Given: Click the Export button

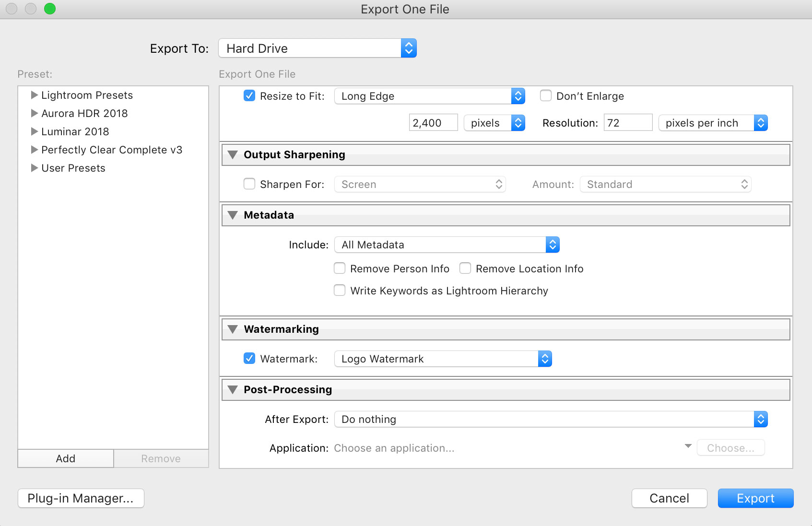Looking at the screenshot, I should 755,498.
